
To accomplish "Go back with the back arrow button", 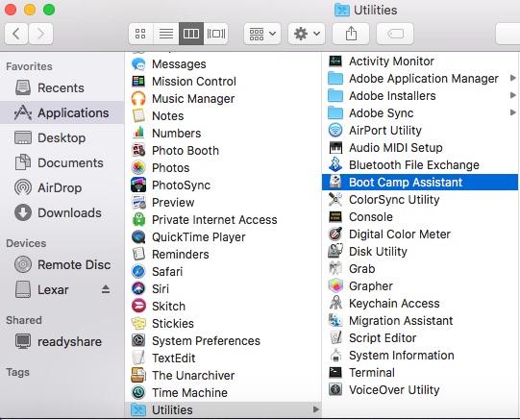I will click(x=16, y=34).
